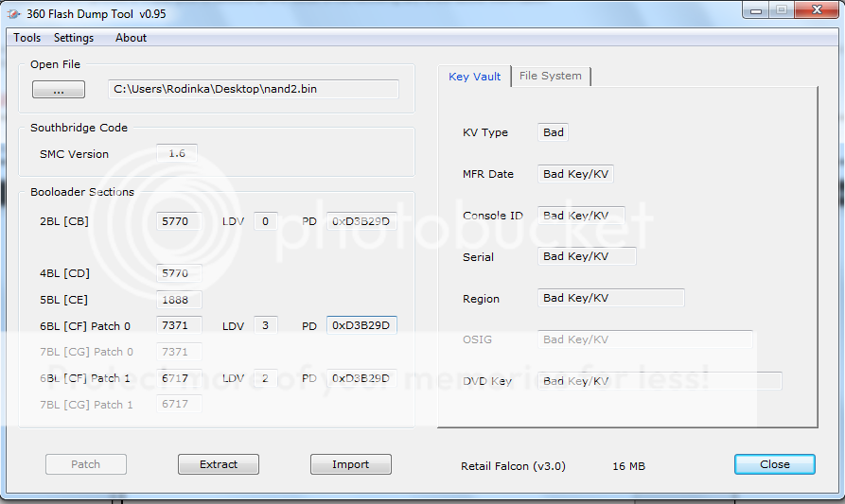Select the 6BL [CF] Patch 0 PD field
This screenshot has height=504, width=845.
[361, 325]
